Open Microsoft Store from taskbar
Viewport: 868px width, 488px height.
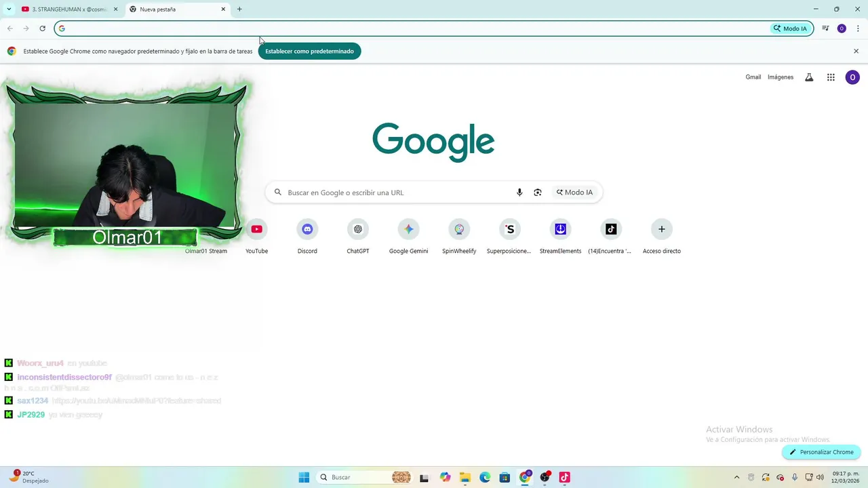[505, 477]
